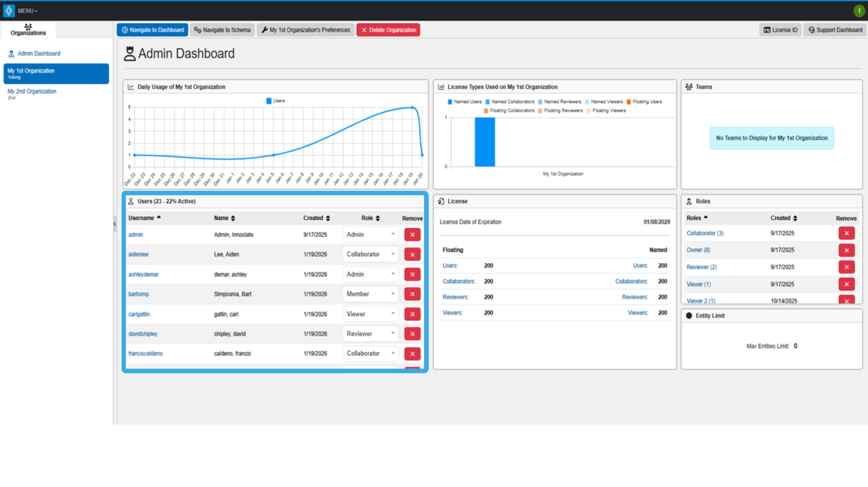Viewport: 868px width, 487px height.
Task: Collapse the sidebar with the chevron handle
Action: [x=115, y=224]
